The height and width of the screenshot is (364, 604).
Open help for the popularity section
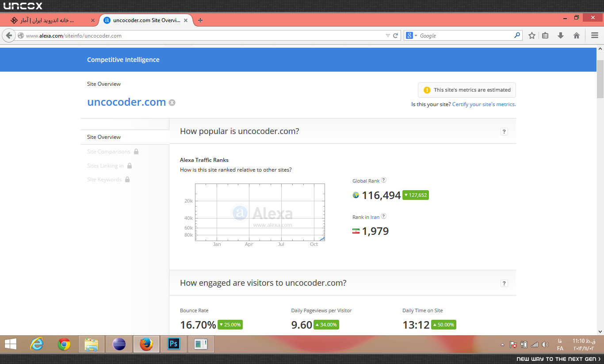[x=505, y=131]
